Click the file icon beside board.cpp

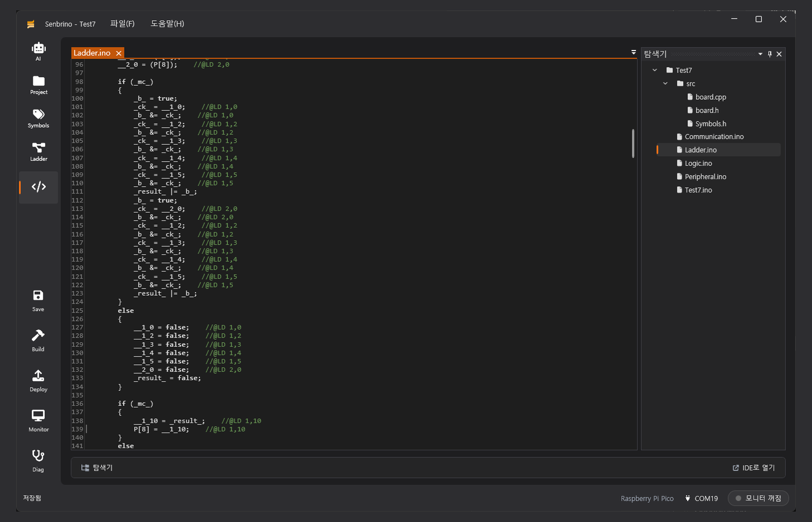click(x=690, y=97)
